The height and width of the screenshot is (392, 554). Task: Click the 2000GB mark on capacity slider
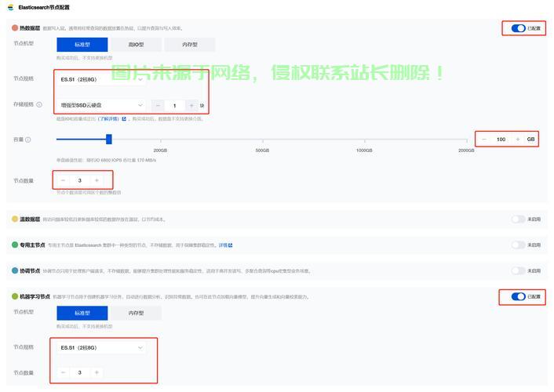tap(466, 150)
